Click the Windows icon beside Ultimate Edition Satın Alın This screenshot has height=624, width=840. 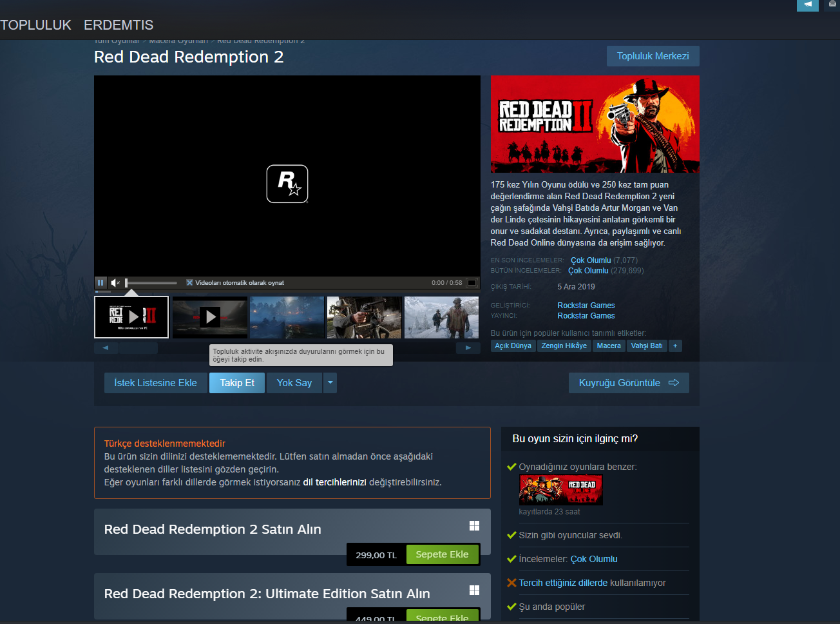(x=474, y=590)
